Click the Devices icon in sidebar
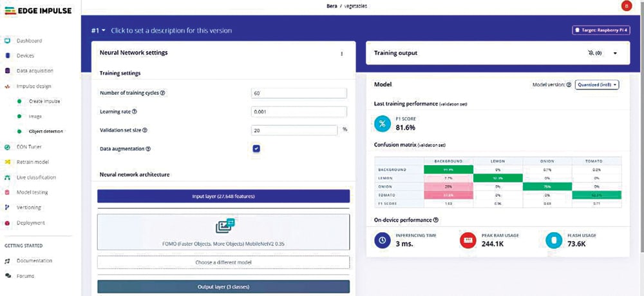The image size is (644, 296). pyautogui.click(x=7, y=56)
